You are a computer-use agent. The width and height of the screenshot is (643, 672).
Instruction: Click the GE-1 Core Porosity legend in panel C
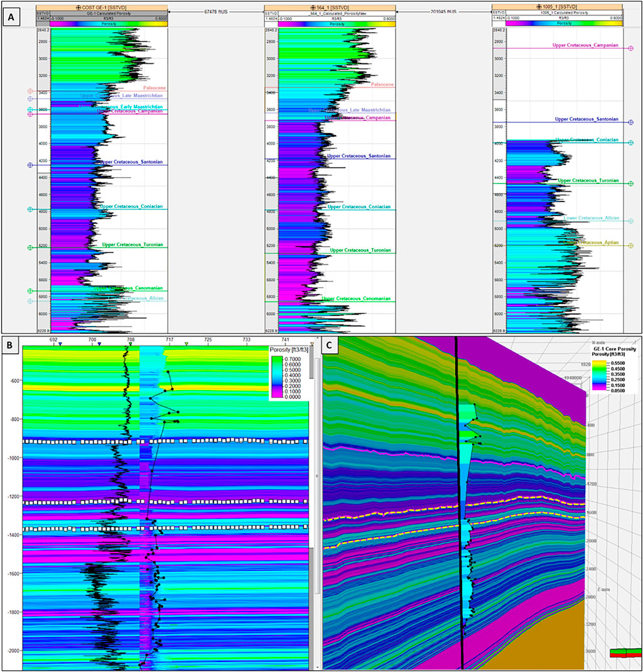tap(614, 371)
